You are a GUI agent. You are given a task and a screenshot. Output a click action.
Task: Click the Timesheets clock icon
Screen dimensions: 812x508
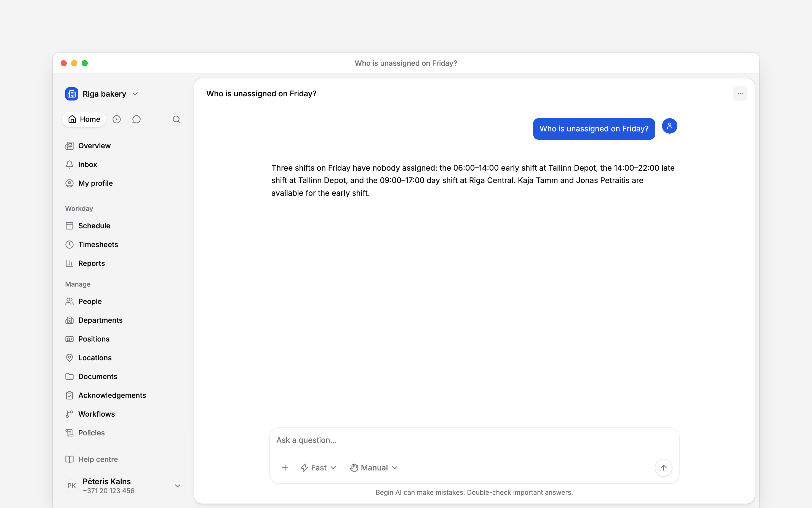tap(70, 245)
